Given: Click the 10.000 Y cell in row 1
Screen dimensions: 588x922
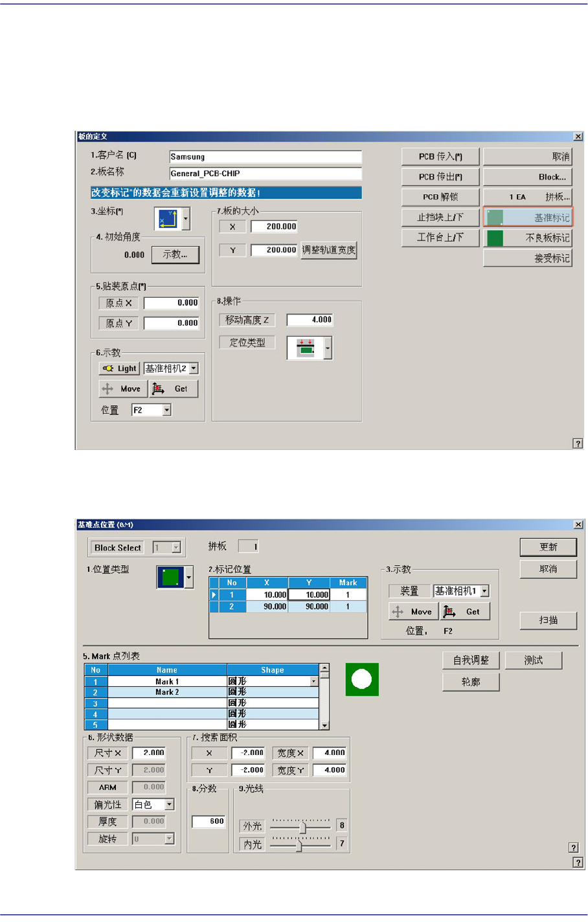Looking at the screenshot, I should pyautogui.click(x=309, y=594).
